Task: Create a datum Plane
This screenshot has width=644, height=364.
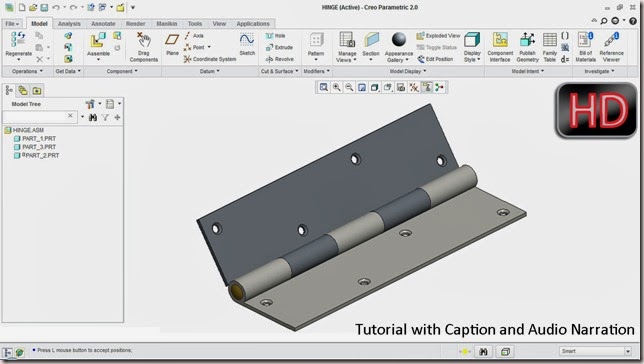Action: (x=172, y=39)
